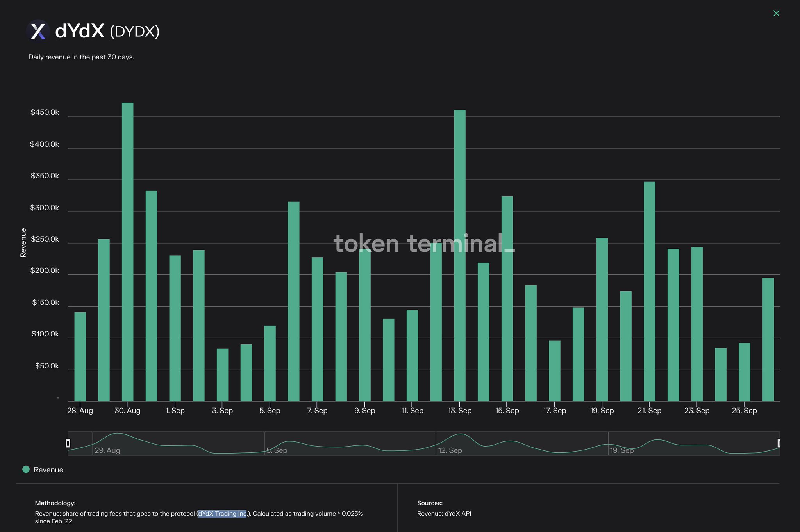
Task: Click the Revenue legend label to hide the series
Action: pyautogui.click(x=48, y=469)
